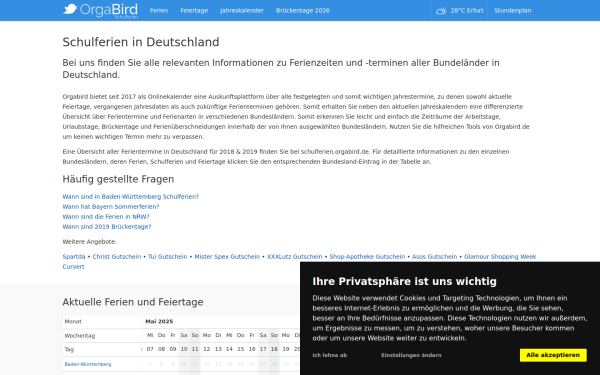The height and width of the screenshot is (375, 600).
Task: Click day 12 in the Tag row
Action: pyautogui.click(x=207, y=349)
